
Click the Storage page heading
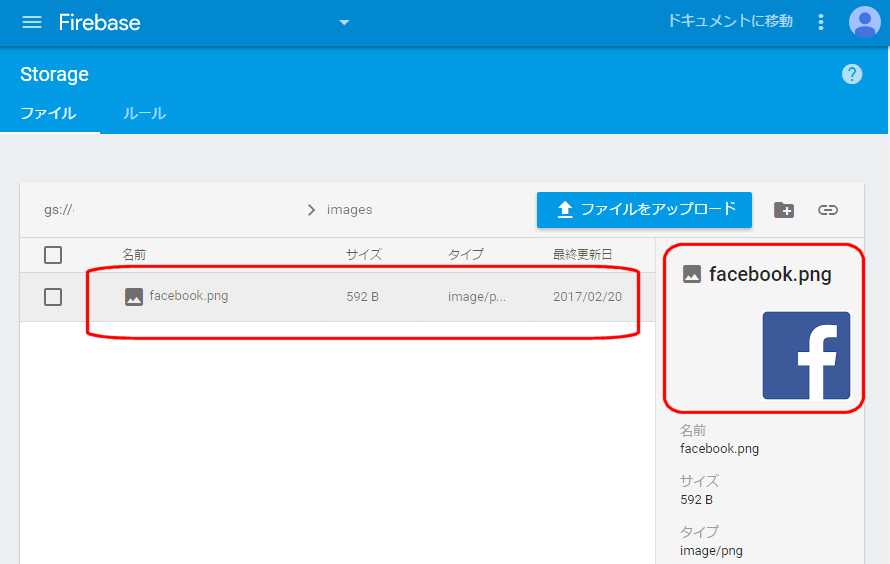coord(54,74)
